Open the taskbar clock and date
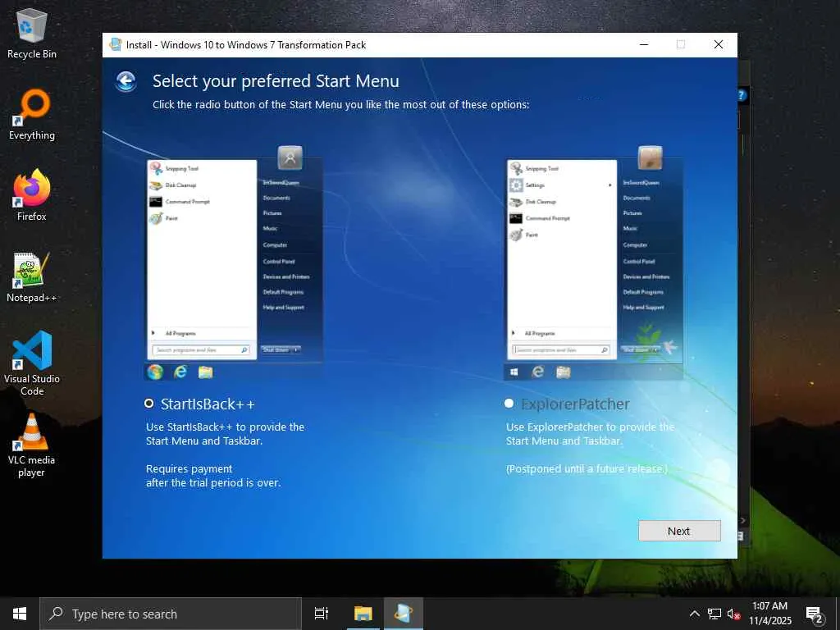The image size is (840, 630). click(769, 614)
